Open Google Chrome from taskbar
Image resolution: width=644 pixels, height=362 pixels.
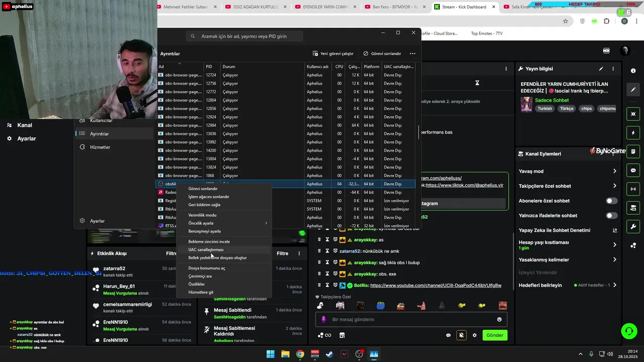pyautogui.click(x=300, y=354)
